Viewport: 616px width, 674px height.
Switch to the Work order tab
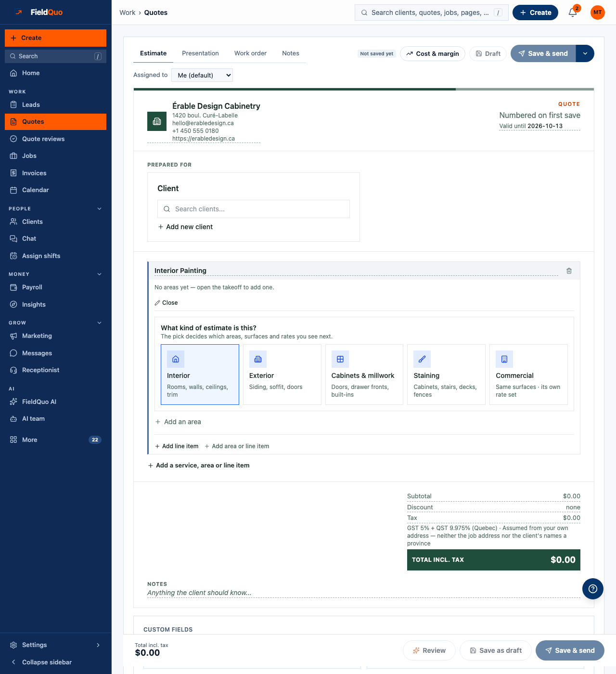(x=250, y=53)
